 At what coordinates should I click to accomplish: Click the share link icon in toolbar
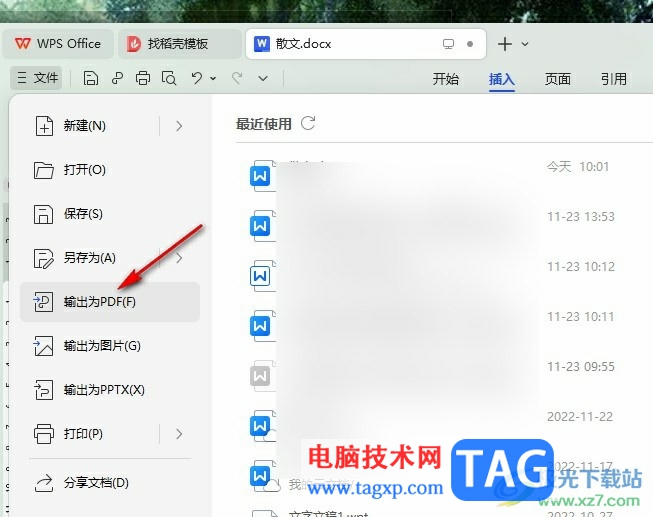117,78
